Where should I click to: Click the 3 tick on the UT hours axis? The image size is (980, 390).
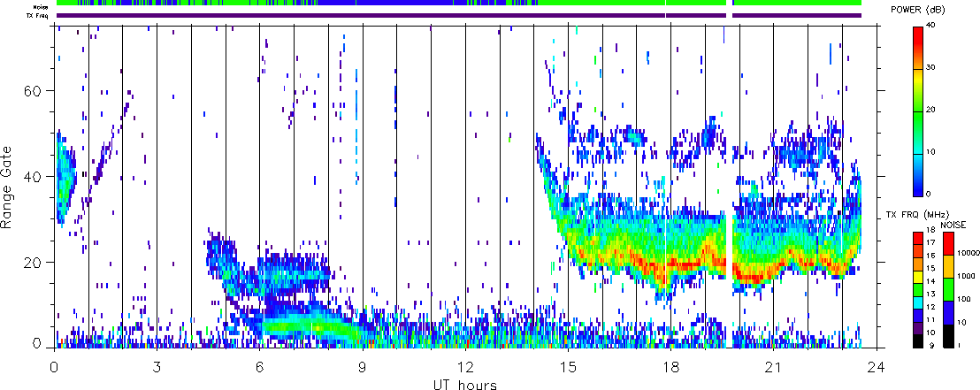pyautogui.click(x=157, y=366)
